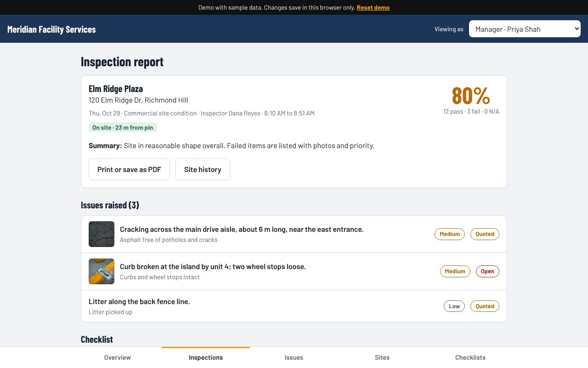The height and width of the screenshot is (368, 588).
Task: Click the Meridian Facility Services title
Action: (51, 29)
